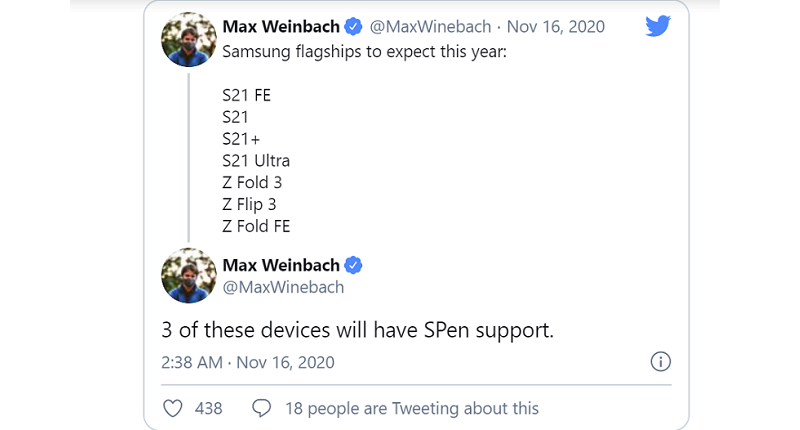Click Max Weinbach name in top tweet
Image resolution: width=800 pixels, height=430 pixels.
coord(281,27)
